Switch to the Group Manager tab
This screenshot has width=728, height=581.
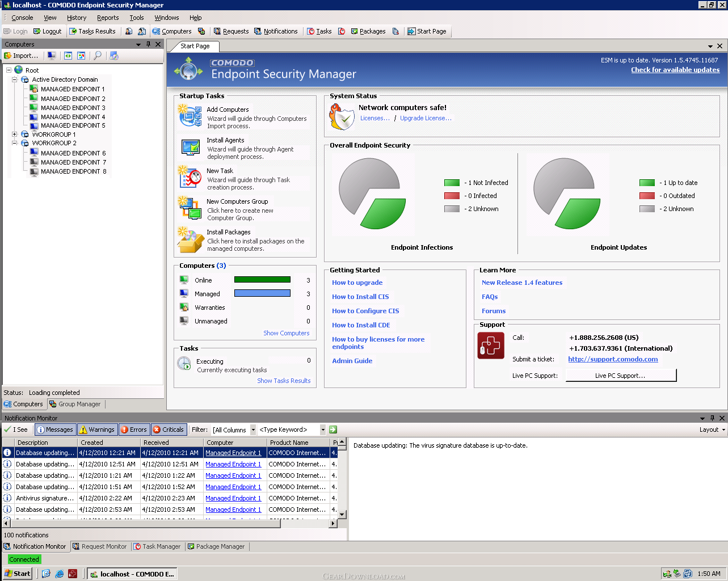pos(75,404)
